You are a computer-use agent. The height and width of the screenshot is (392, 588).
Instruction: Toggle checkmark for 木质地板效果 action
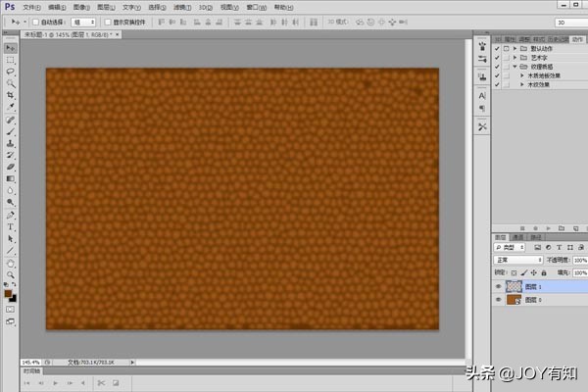tap(497, 75)
